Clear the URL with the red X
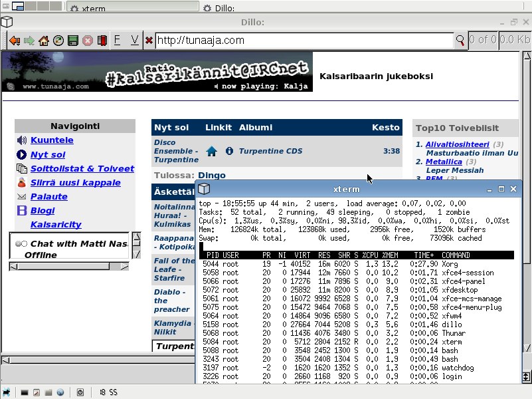532x399 pixels. tap(149, 41)
